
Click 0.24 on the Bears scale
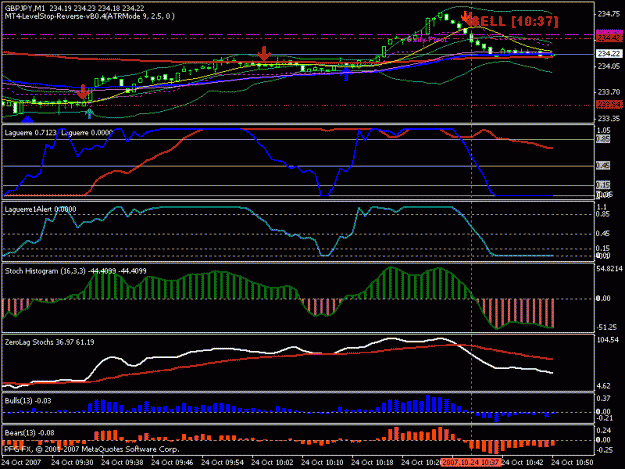pyautogui.click(x=604, y=430)
